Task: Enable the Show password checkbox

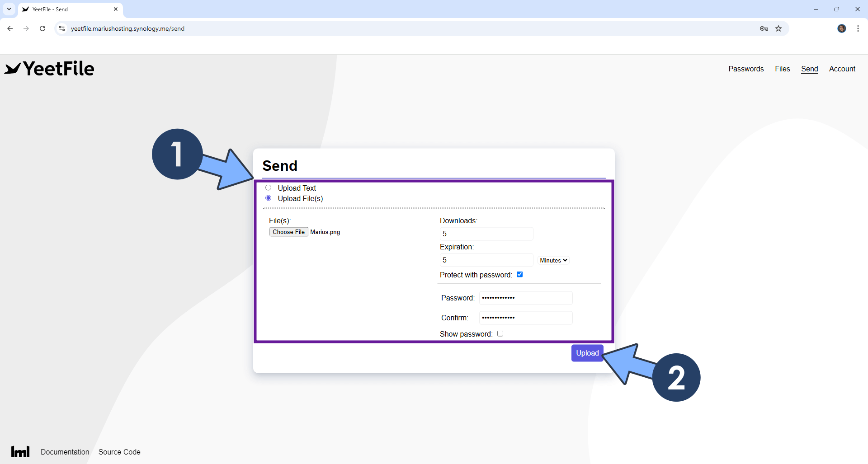Action: 500,333
